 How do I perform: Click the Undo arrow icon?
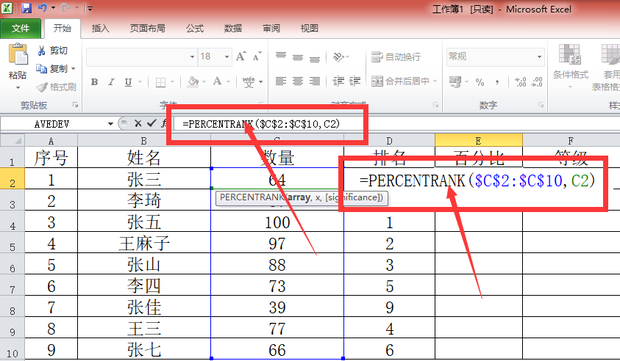42,8
